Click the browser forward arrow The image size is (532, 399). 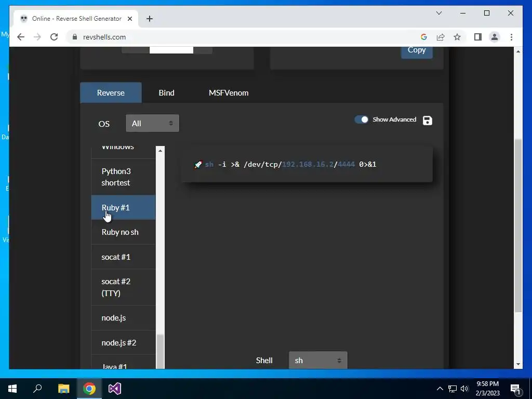[x=37, y=37]
